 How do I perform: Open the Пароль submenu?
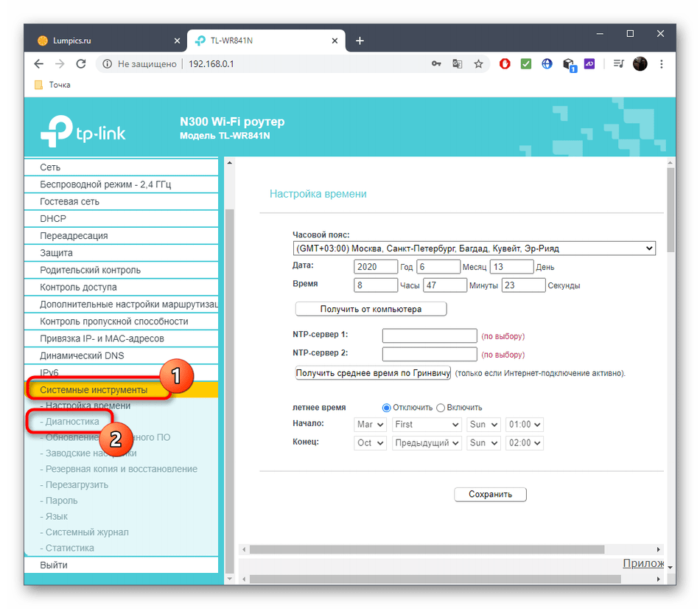59,501
